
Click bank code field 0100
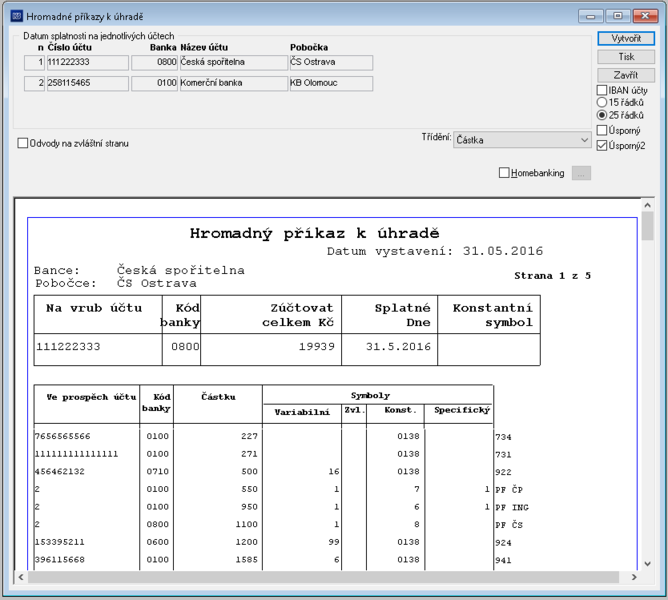click(154, 83)
